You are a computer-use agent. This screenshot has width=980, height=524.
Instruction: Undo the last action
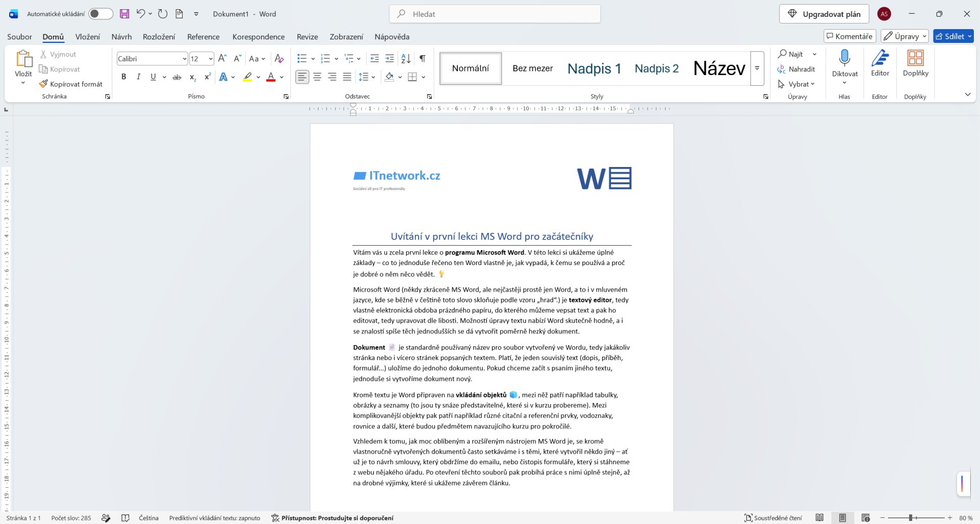click(x=140, y=14)
